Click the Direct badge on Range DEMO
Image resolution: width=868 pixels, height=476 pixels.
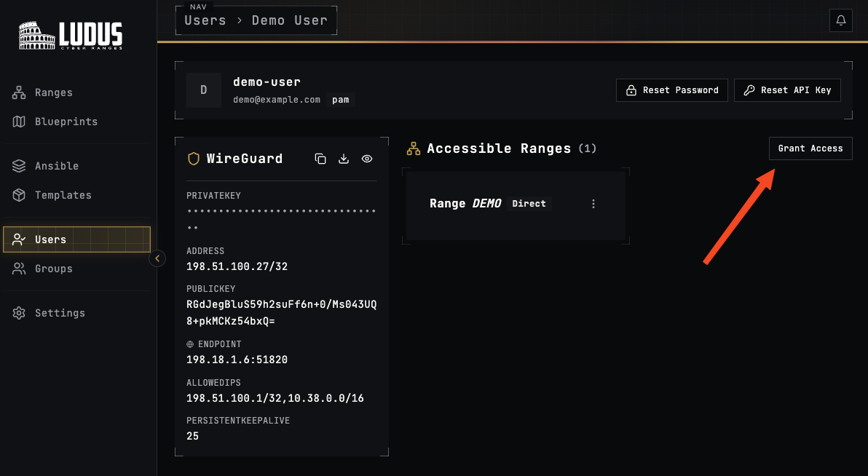coord(529,204)
